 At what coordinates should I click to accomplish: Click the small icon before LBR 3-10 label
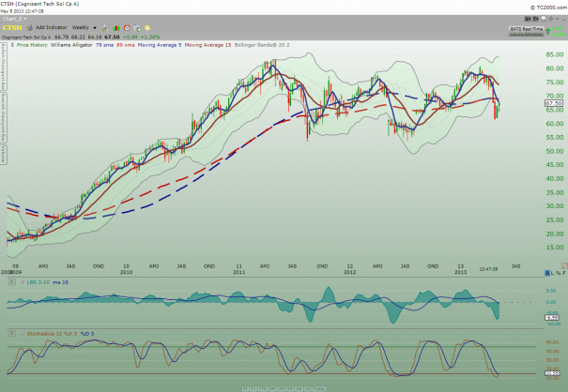click(23, 282)
